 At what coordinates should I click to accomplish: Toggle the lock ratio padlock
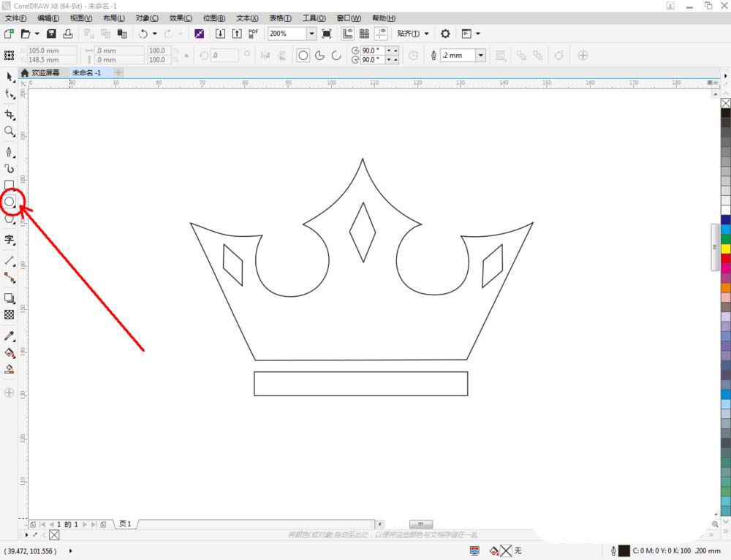click(186, 56)
